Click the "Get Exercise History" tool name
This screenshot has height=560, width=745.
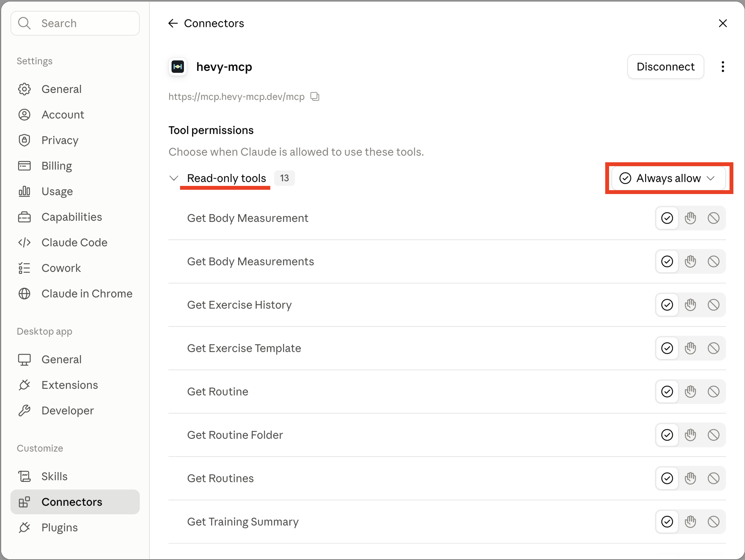[239, 305]
